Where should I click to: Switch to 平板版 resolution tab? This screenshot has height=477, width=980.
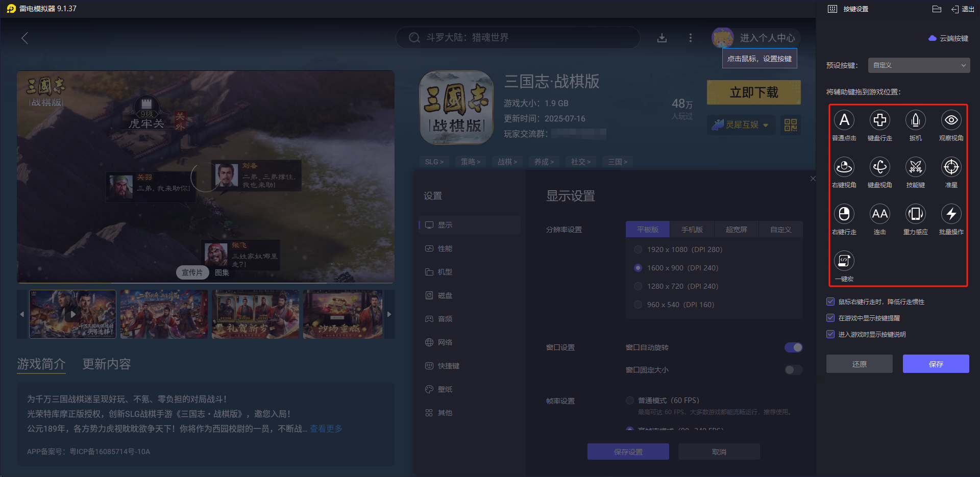[x=648, y=230]
